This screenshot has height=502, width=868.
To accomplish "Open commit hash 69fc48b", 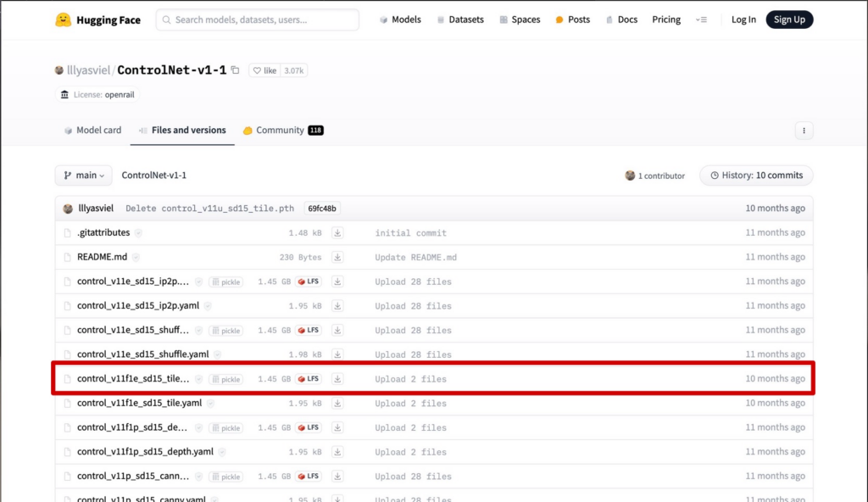I will point(322,209).
